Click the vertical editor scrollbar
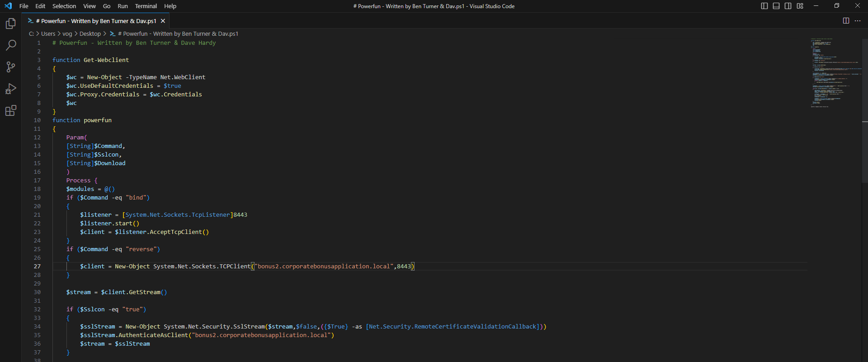Viewport: 868px width, 362px height. [865, 111]
